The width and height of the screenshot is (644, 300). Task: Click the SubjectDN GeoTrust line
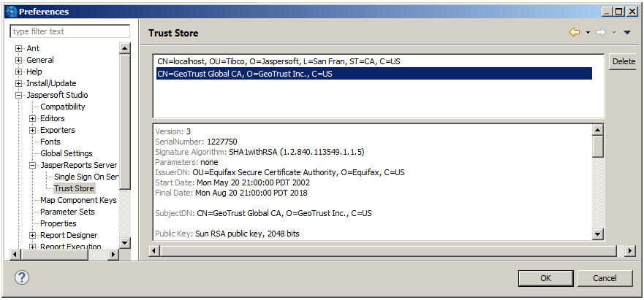[x=263, y=213]
